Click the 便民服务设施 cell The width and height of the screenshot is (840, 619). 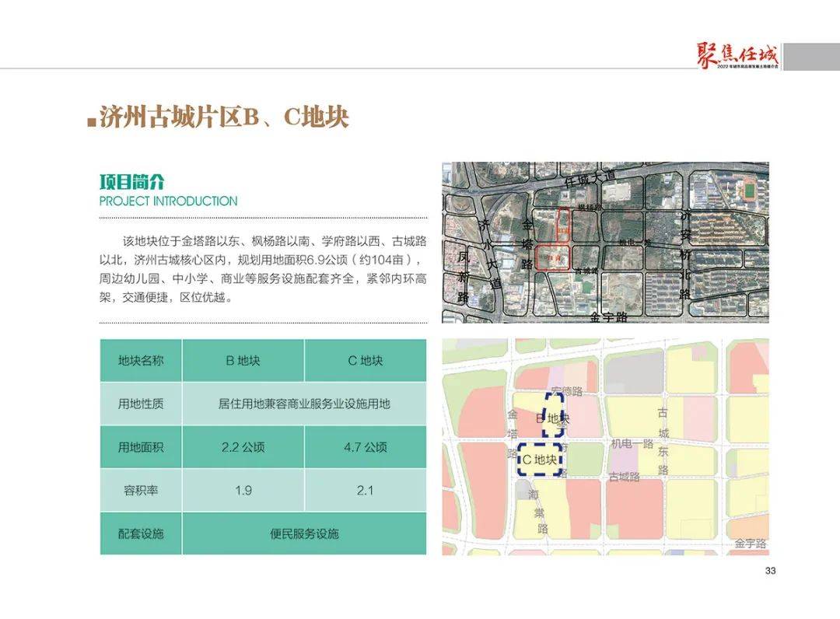point(304,533)
